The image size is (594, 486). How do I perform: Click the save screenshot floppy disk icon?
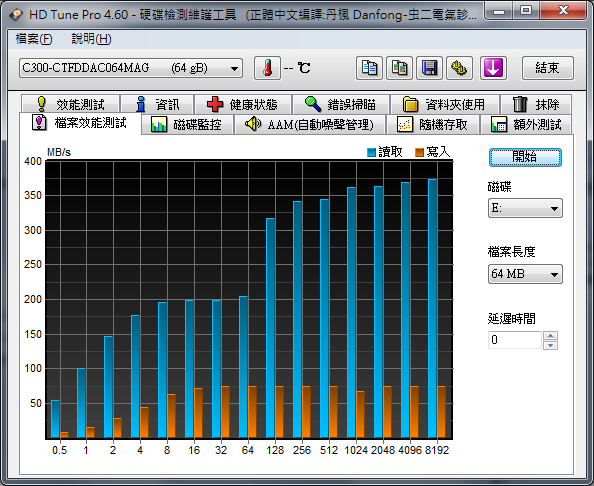(x=429, y=68)
